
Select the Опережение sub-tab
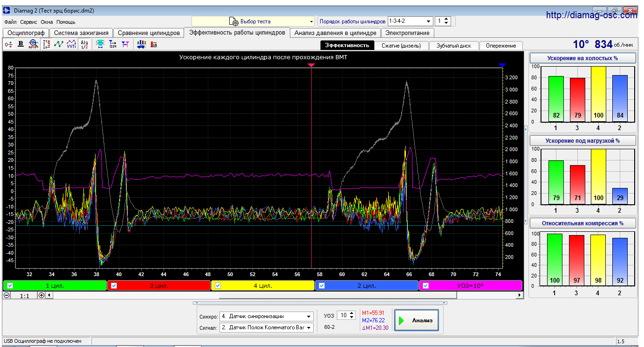click(x=501, y=45)
